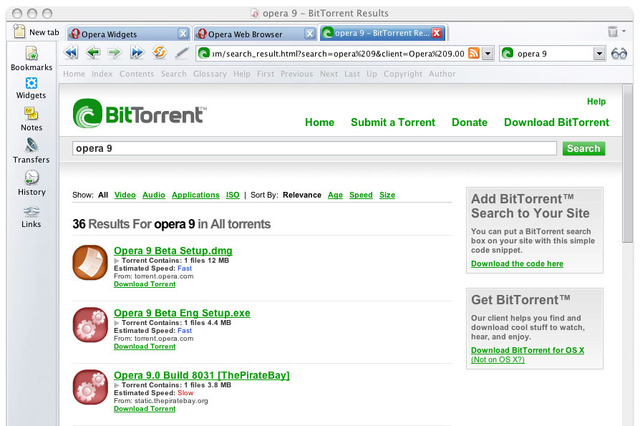Filter results by Applications
The image size is (640, 426).
(196, 195)
